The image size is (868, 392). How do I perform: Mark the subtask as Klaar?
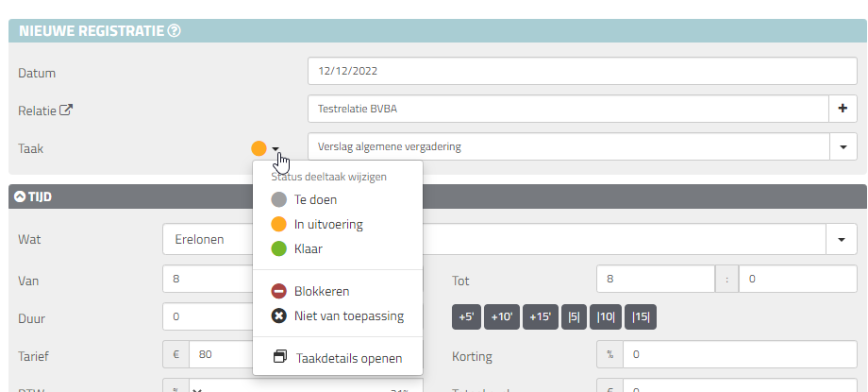308,249
